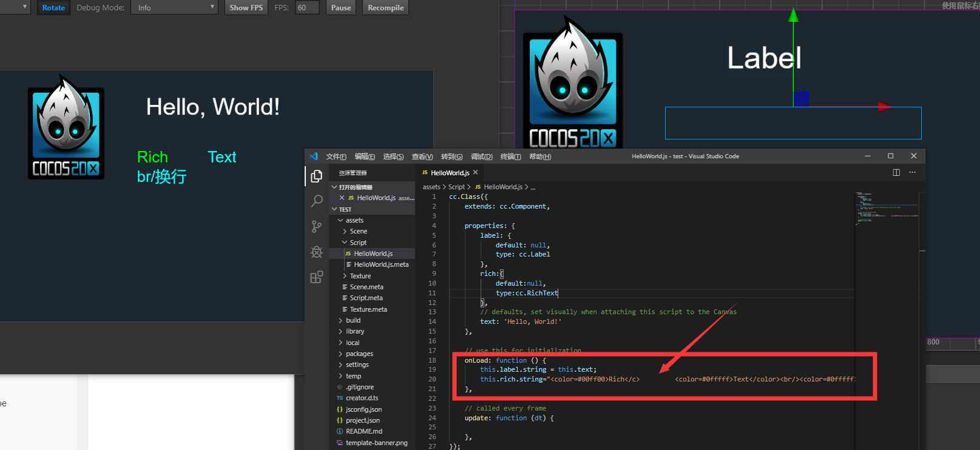This screenshot has width=980, height=450.
Task: Open the editor More Actions ellipsis menu
Action: 912,173
